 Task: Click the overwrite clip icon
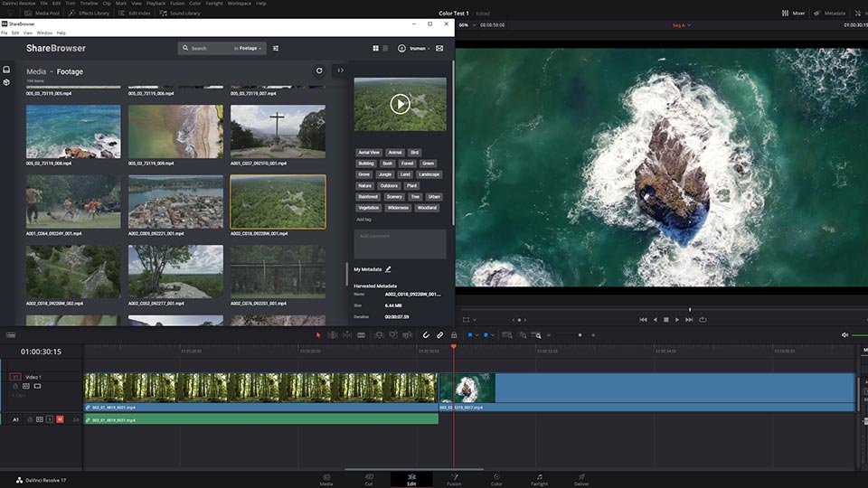(393, 334)
